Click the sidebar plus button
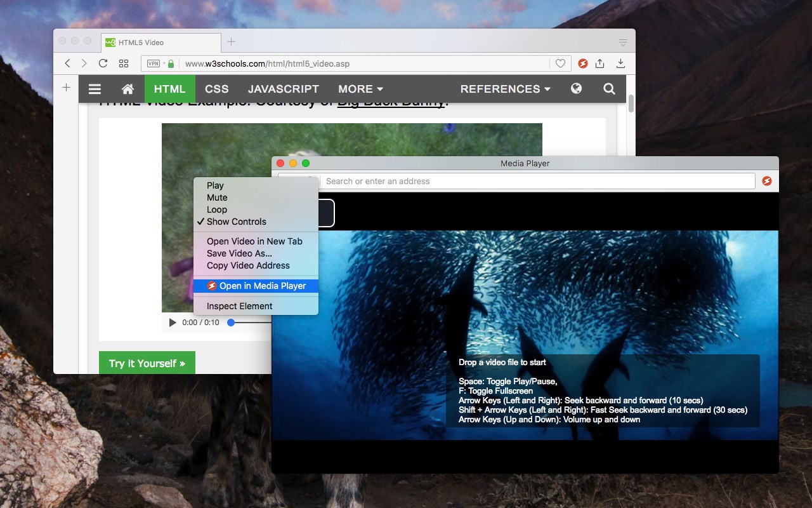Viewport: 812px width, 508px height. [66, 87]
